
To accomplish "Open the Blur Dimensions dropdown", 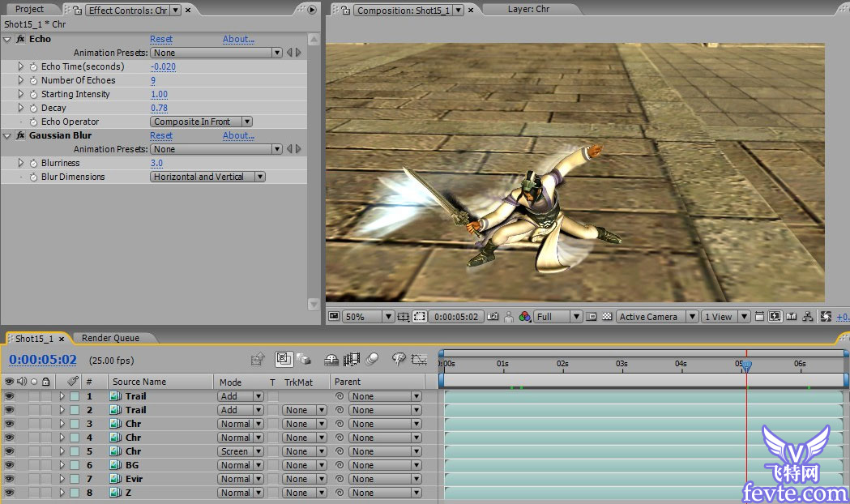I will 208,177.
